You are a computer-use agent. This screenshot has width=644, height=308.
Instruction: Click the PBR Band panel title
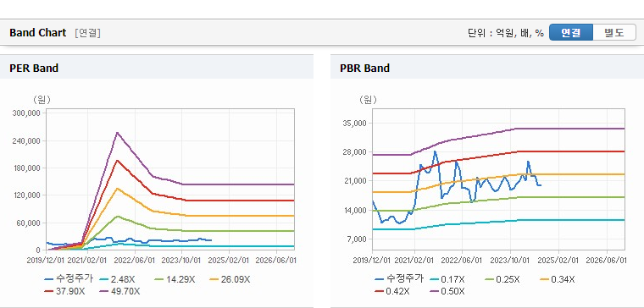click(x=364, y=68)
